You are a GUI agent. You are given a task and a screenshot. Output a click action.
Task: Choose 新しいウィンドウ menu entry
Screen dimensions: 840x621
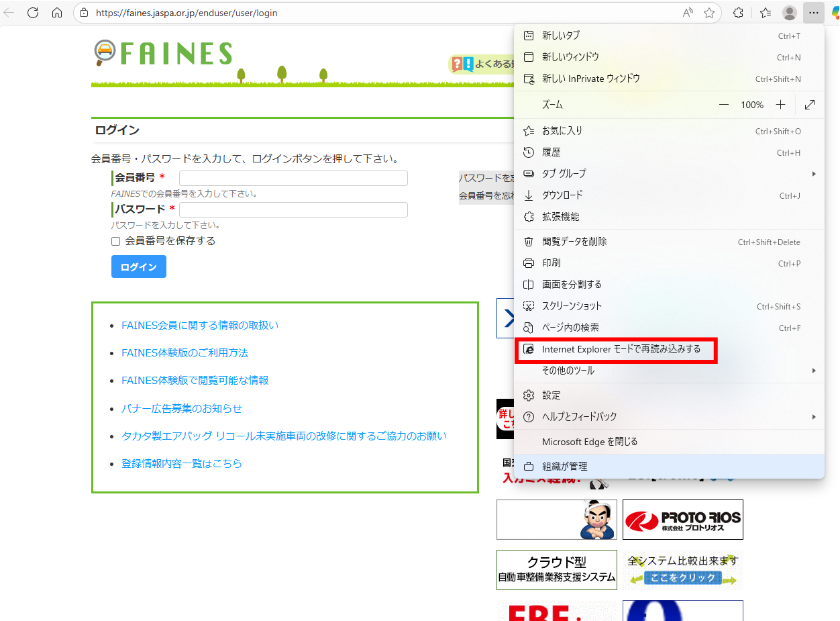(x=669, y=57)
